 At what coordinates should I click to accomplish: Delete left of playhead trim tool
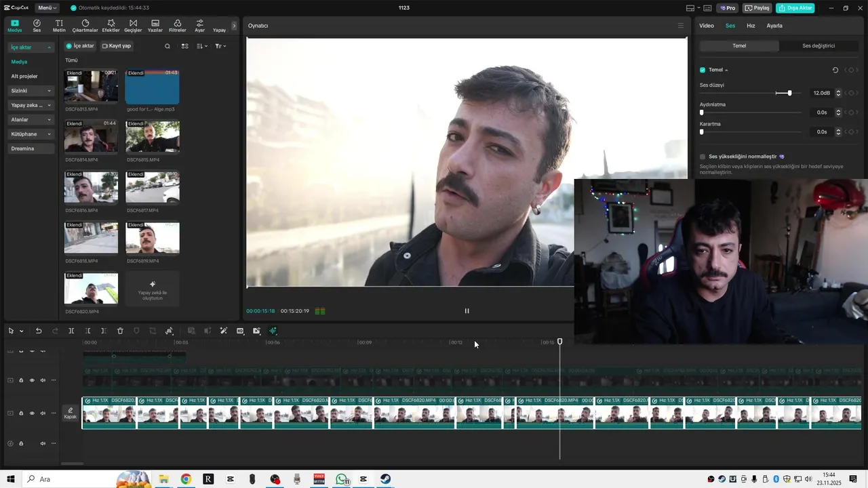(87, 331)
